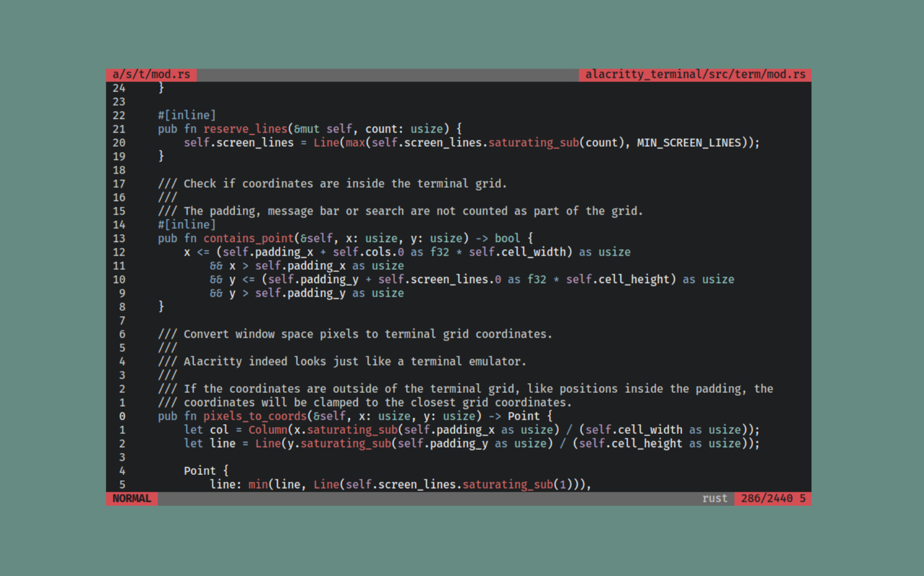
Task: Click the 'let col' declaration line
Action: click(471, 430)
